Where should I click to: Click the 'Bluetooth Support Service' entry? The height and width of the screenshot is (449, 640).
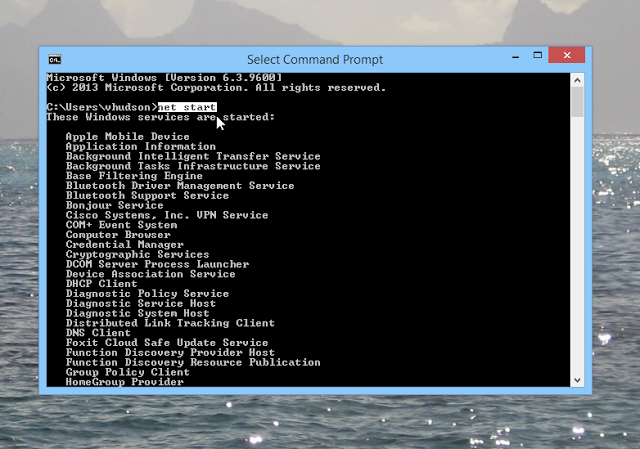point(147,196)
